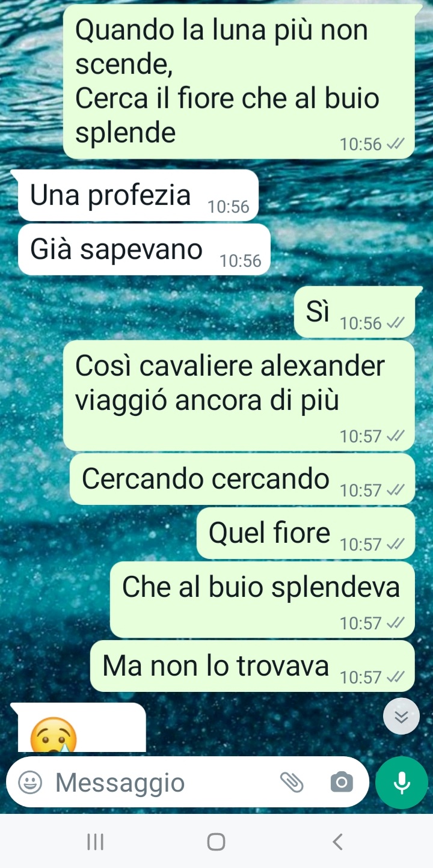Tap the Android back navigation arrow

338,842
